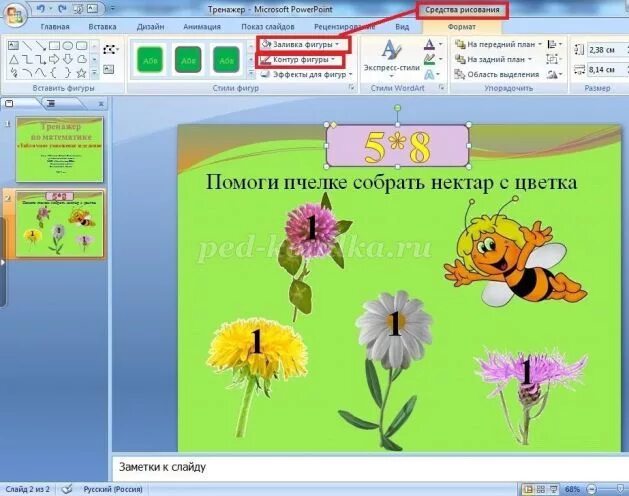
Task: Open the text fill color dropdown
Action: (434, 44)
